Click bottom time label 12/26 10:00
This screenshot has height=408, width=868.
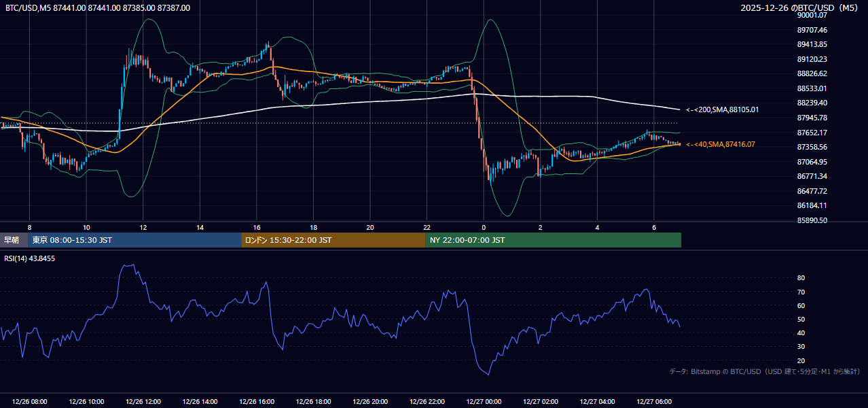coord(86,402)
